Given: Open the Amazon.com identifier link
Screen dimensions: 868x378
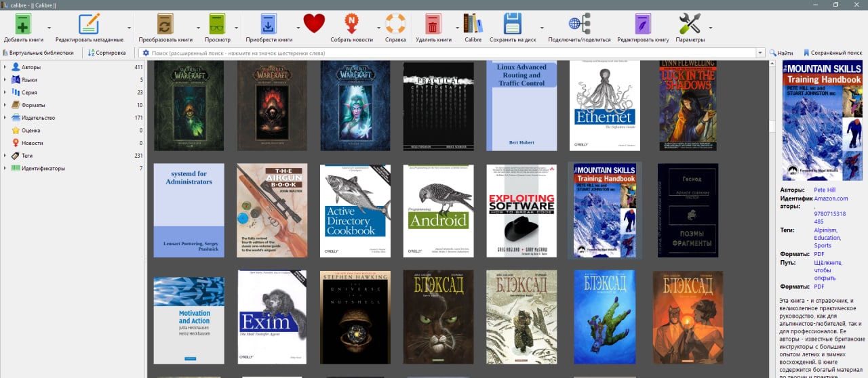Looking at the screenshot, I should (831, 198).
